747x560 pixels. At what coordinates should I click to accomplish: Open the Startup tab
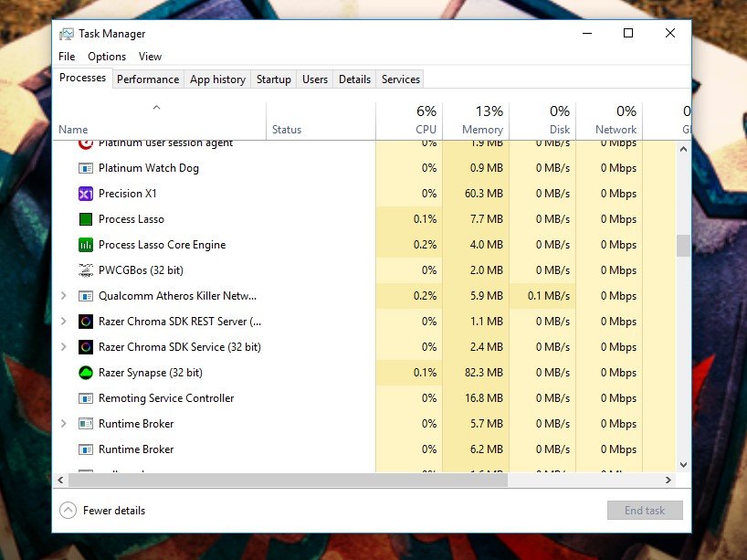coord(273,79)
